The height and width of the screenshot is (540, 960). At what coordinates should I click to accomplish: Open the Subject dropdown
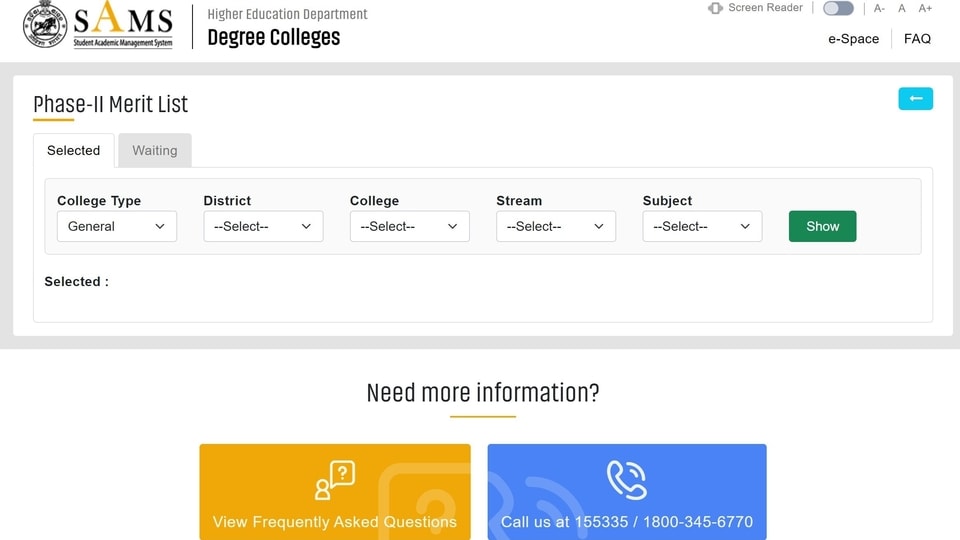point(702,227)
